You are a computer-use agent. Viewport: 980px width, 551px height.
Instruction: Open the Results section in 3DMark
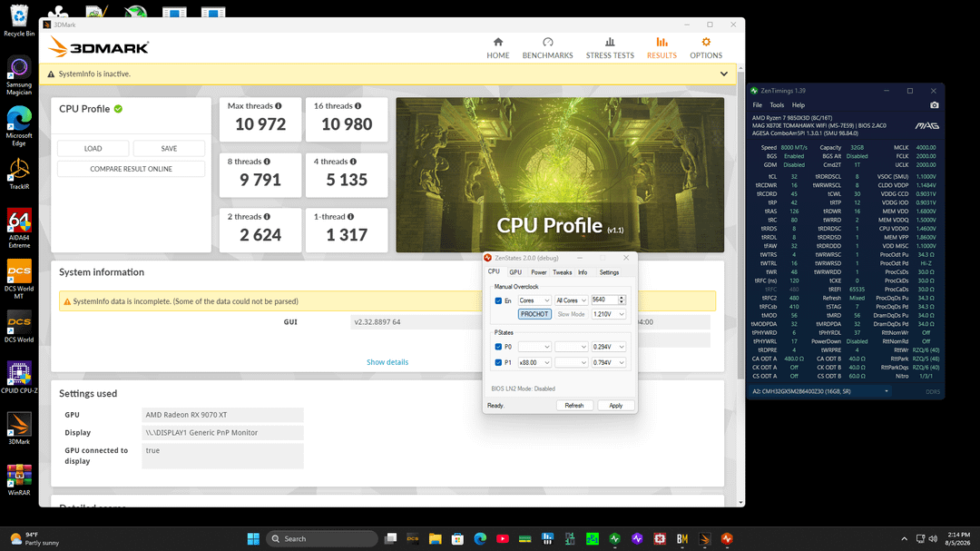point(661,48)
